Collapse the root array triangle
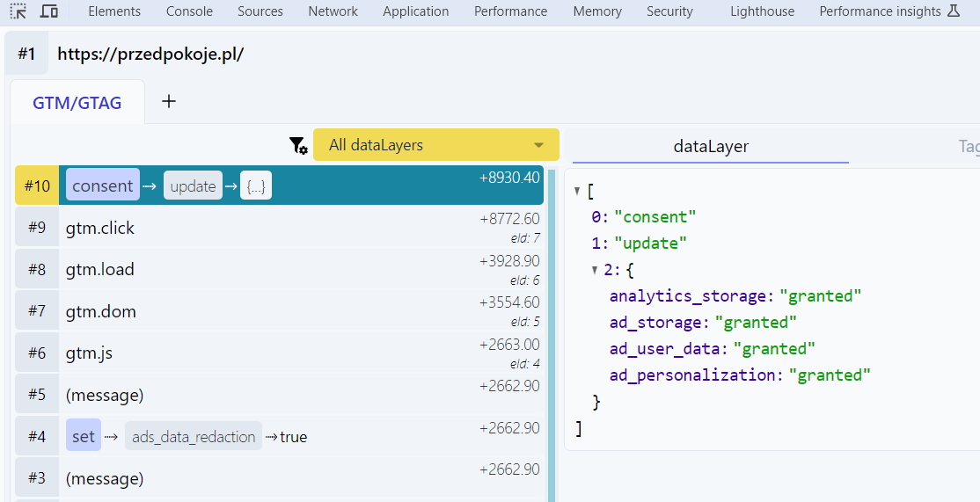This screenshot has height=502, width=980. point(577,191)
